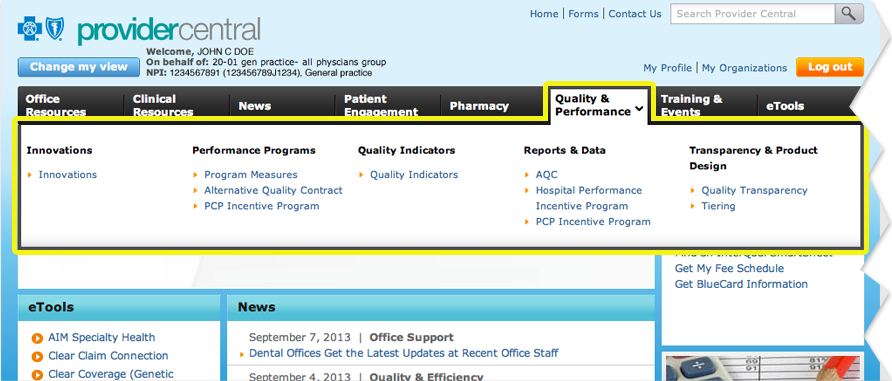Open the AQC reports link
Screen dimensions: 892x381
(547, 175)
